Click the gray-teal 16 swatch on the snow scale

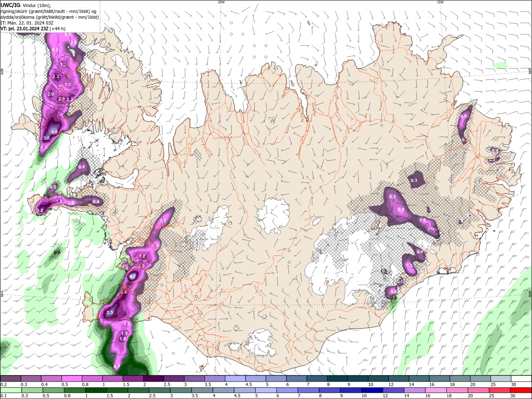point(439,379)
